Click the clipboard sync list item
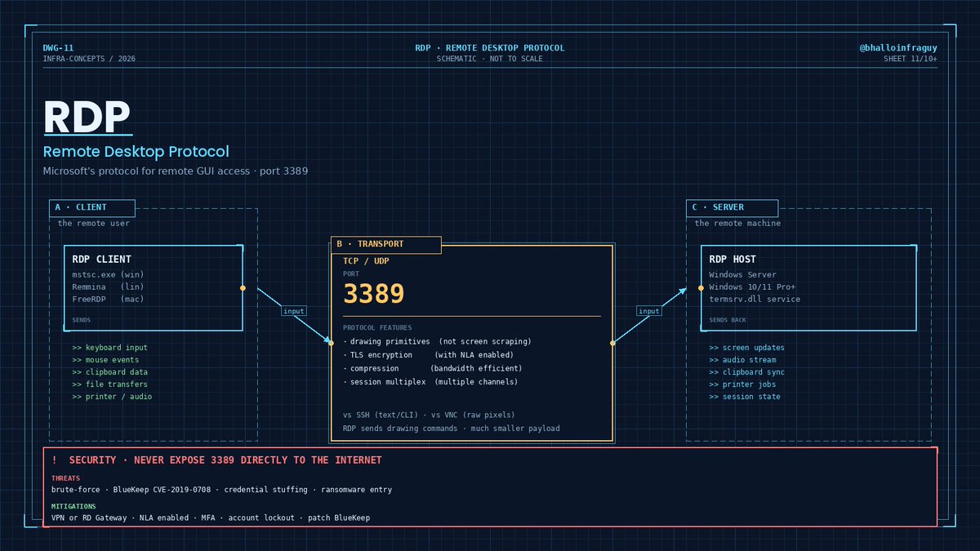This screenshot has height=551, width=980. pyautogui.click(x=746, y=372)
